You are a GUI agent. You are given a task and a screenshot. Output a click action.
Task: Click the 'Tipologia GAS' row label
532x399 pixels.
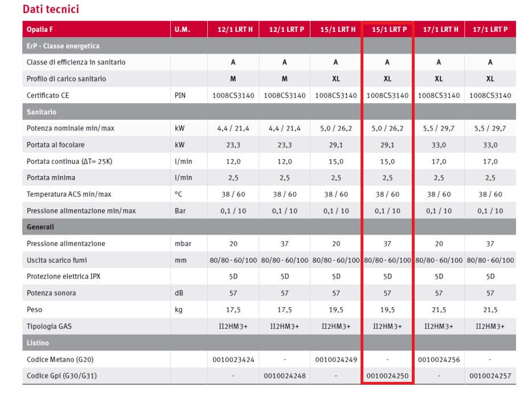[50, 326]
